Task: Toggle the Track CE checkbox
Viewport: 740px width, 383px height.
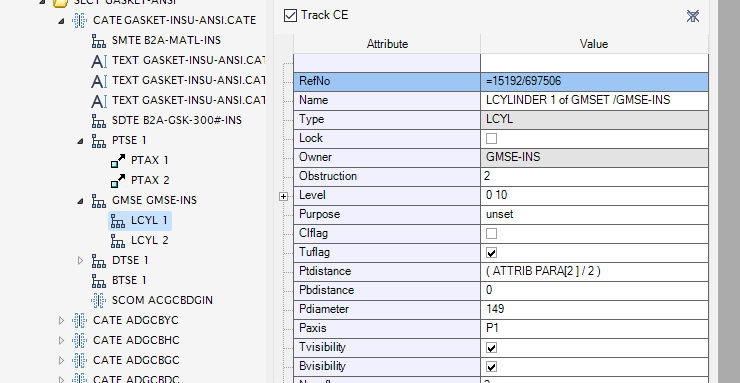Action: 290,15
